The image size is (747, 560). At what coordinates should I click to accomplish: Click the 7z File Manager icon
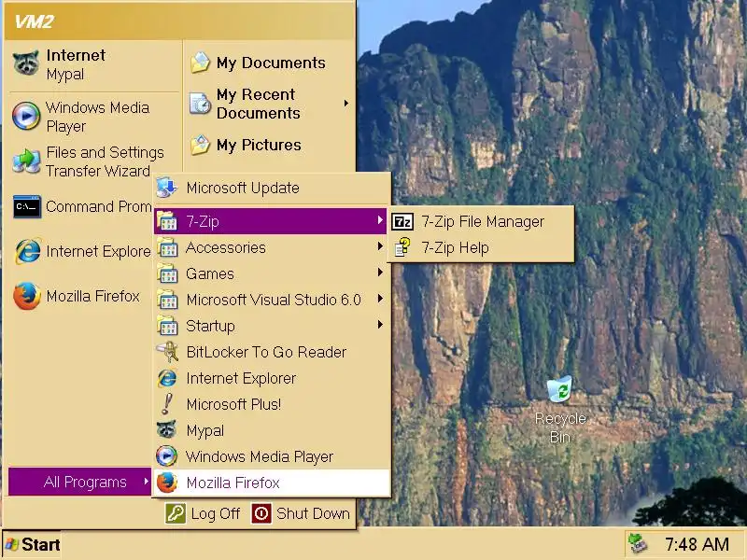pyautogui.click(x=402, y=221)
